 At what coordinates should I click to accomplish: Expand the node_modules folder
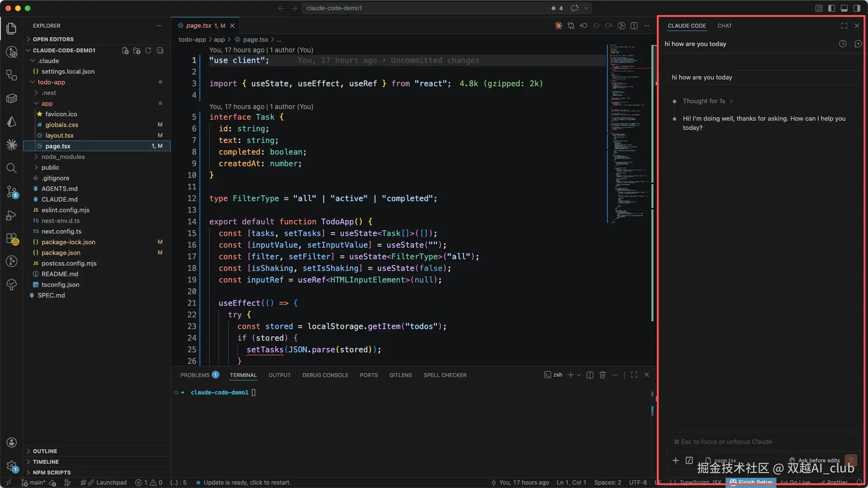click(63, 157)
